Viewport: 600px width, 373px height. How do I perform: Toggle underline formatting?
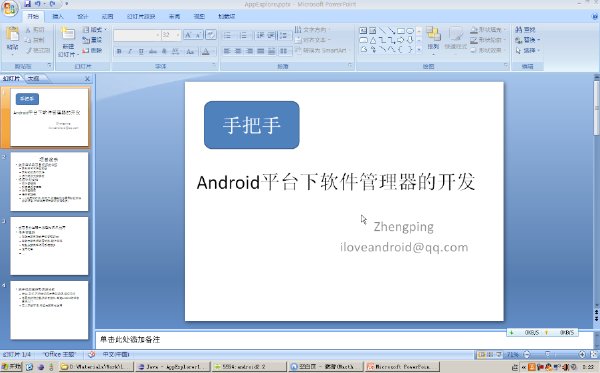(141, 51)
